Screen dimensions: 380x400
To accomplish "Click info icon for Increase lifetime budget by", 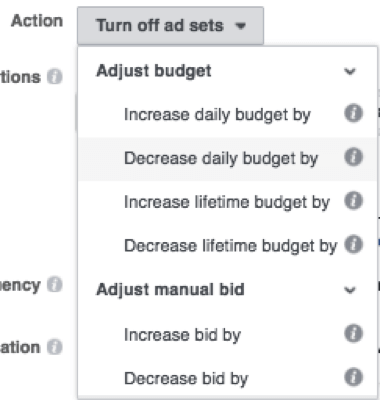I will point(353,201).
